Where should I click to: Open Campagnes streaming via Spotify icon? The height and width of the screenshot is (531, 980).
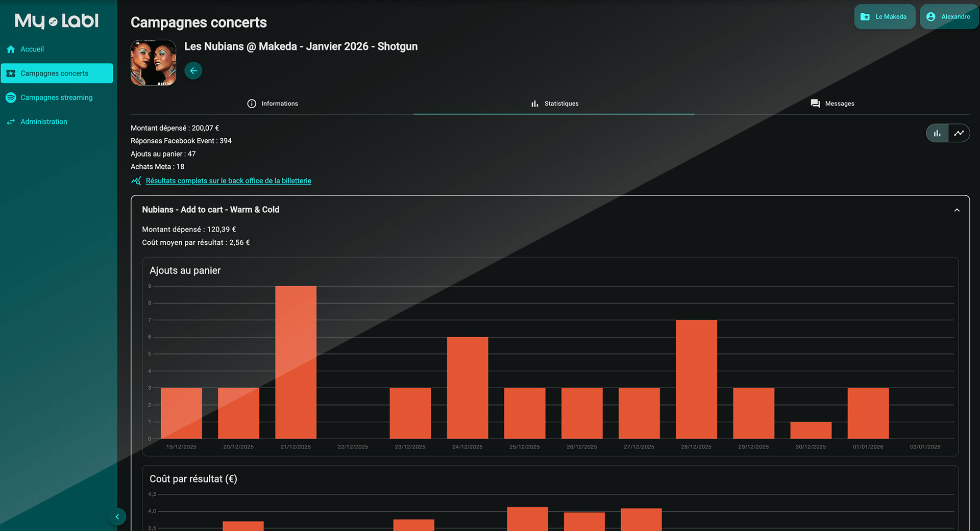tap(11, 97)
